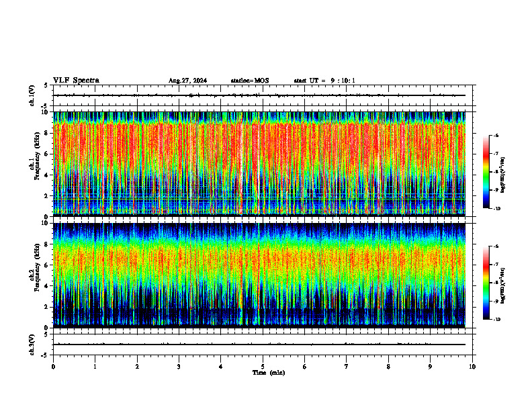
Task: Click the "Time (min)" x-axis label
Action: [x=269, y=373]
